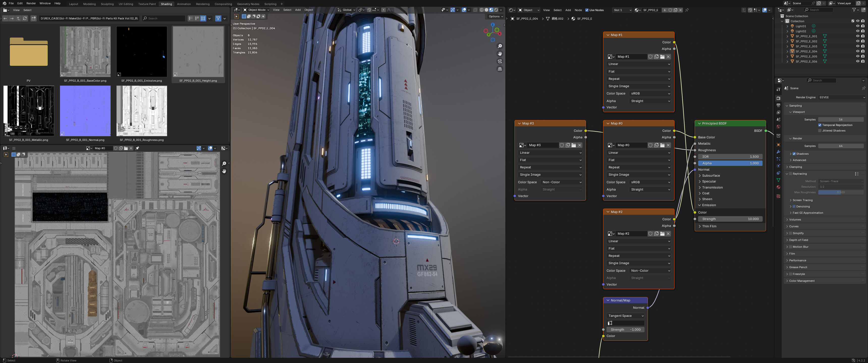The height and width of the screenshot is (363, 868).
Task: Expand the Color Management panel
Action: pos(802,281)
